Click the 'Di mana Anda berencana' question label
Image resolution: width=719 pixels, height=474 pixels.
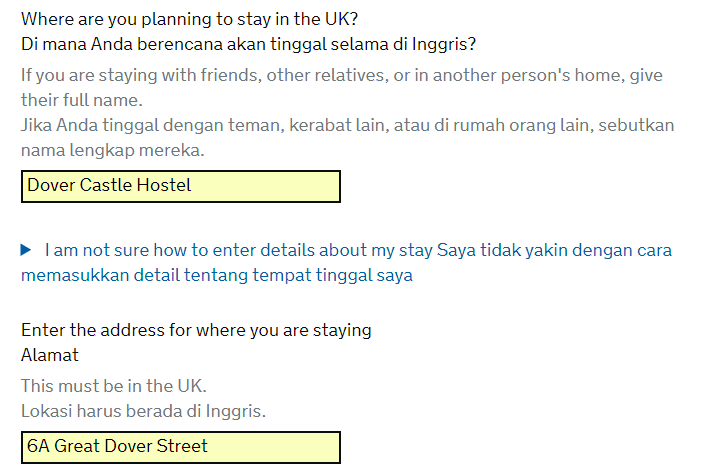coord(248,45)
